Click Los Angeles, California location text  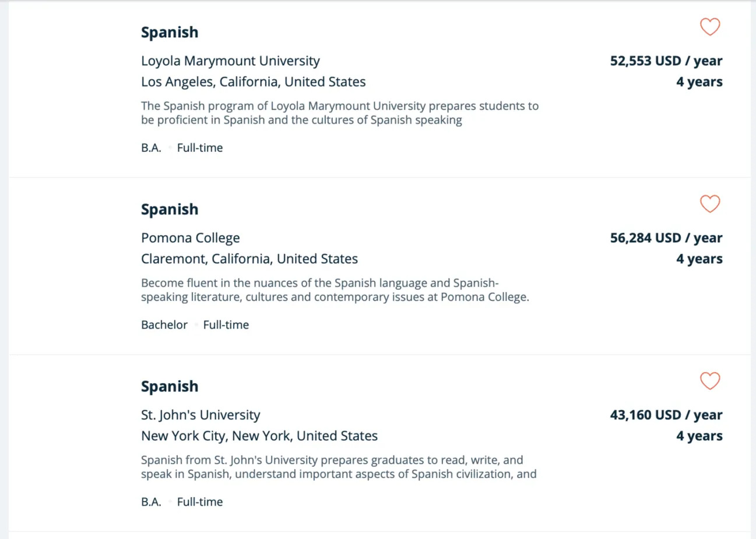tap(254, 82)
